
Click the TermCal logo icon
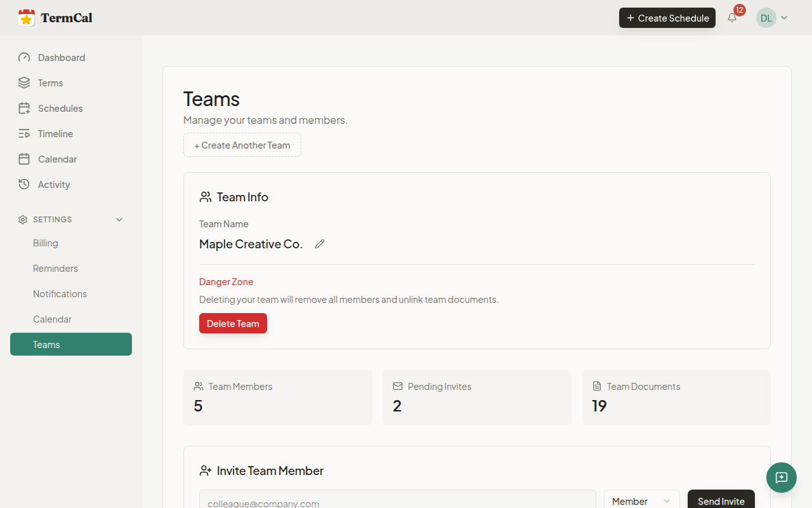27,17
